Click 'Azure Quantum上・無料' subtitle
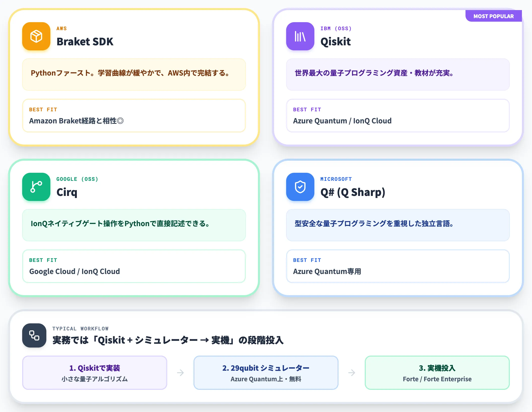 pyautogui.click(x=266, y=379)
